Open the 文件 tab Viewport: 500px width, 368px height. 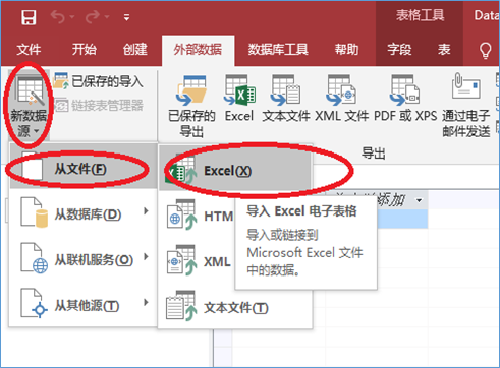(29, 50)
